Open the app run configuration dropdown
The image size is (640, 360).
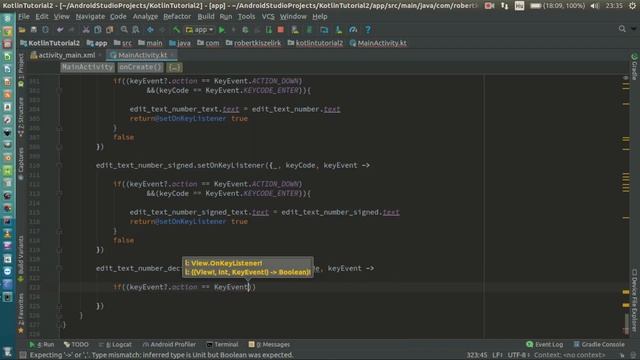200,30
